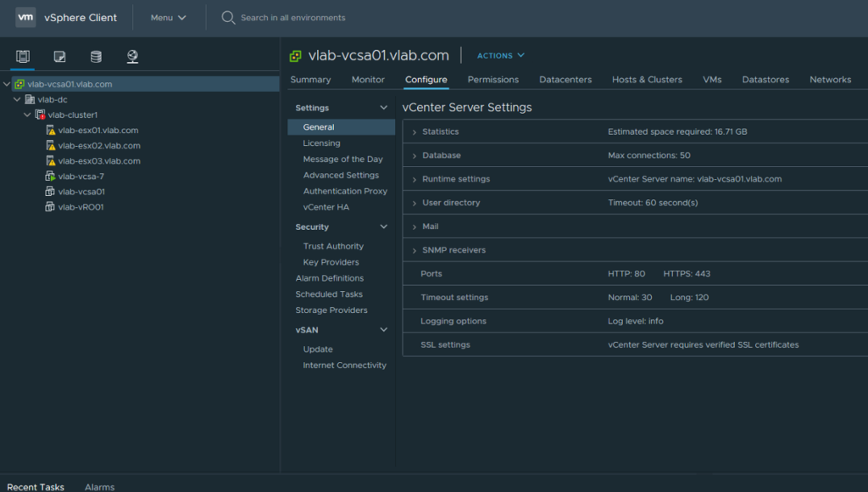Switch to the Permissions tab
The width and height of the screenshot is (868, 492).
point(492,79)
